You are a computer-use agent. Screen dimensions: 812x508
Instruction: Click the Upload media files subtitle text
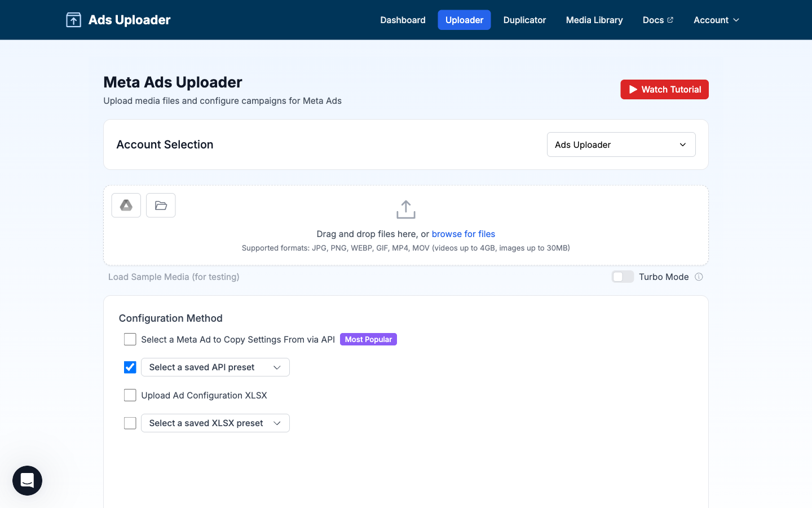coord(222,101)
